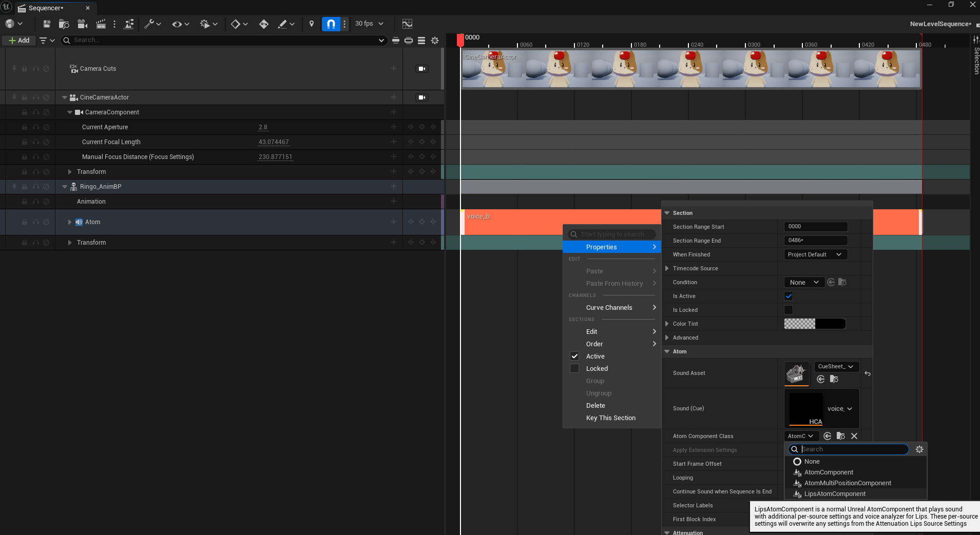Check the Locked option in context menu

(x=574, y=369)
